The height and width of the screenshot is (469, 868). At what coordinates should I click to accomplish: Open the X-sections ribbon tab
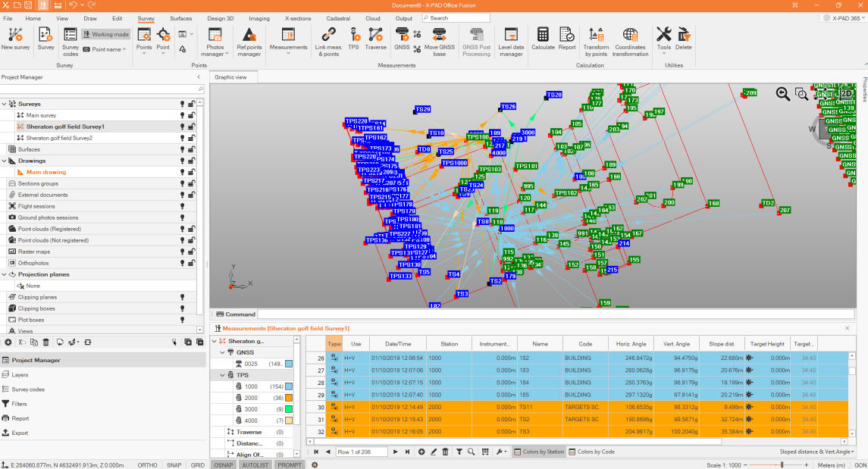(x=298, y=18)
